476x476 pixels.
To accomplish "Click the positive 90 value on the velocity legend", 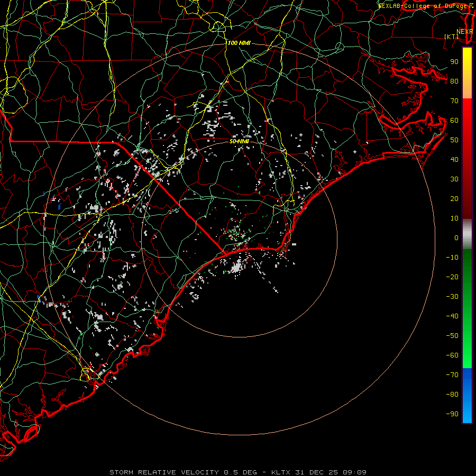I will (x=454, y=62).
